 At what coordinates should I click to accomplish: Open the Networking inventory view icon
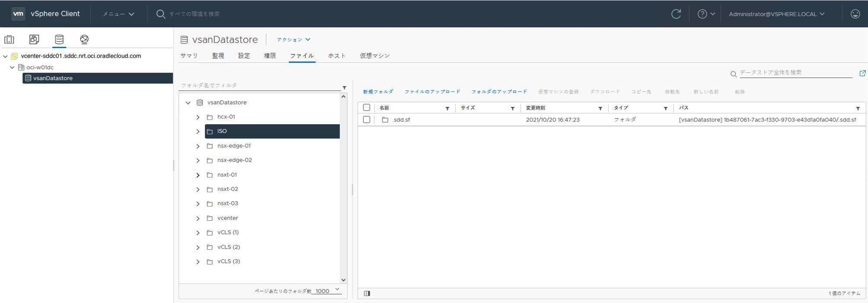click(84, 39)
